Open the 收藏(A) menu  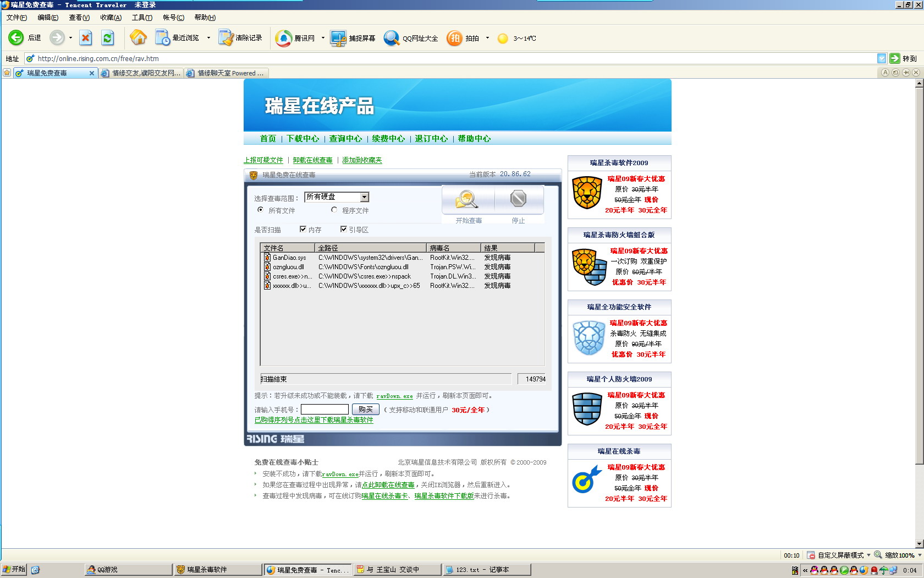[x=111, y=18]
